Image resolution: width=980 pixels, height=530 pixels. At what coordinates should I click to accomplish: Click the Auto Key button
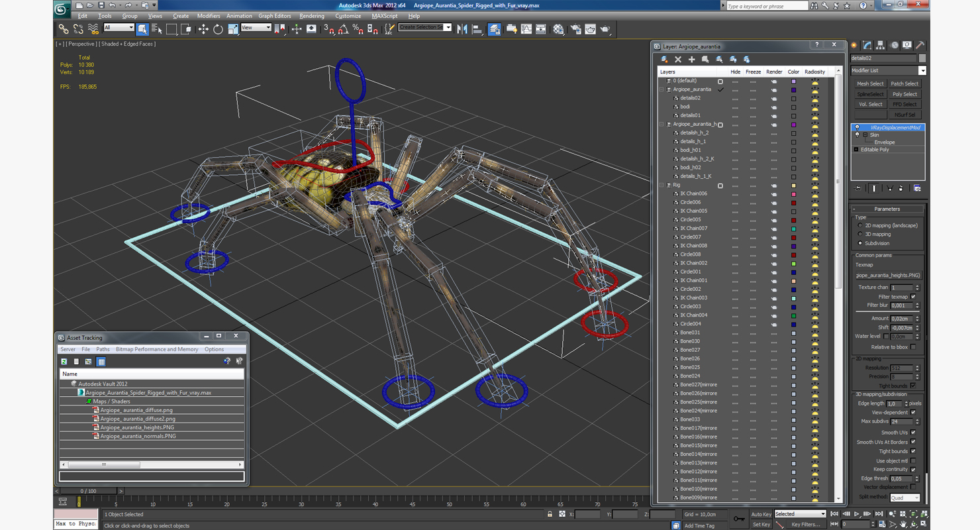pos(761,514)
